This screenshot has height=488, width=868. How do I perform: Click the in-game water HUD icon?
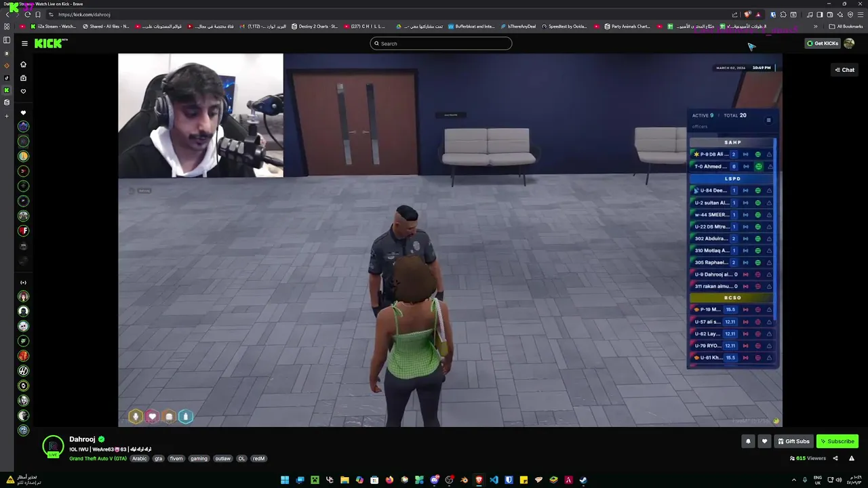pos(185,416)
